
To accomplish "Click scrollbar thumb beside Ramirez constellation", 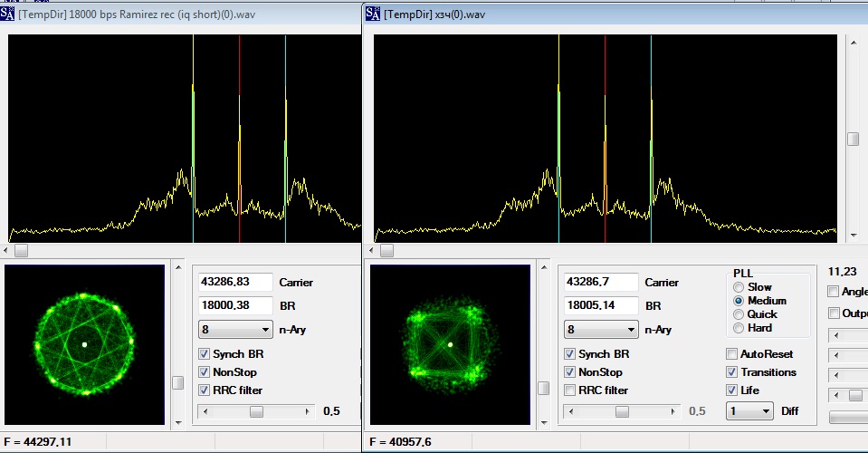I will (178, 382).
